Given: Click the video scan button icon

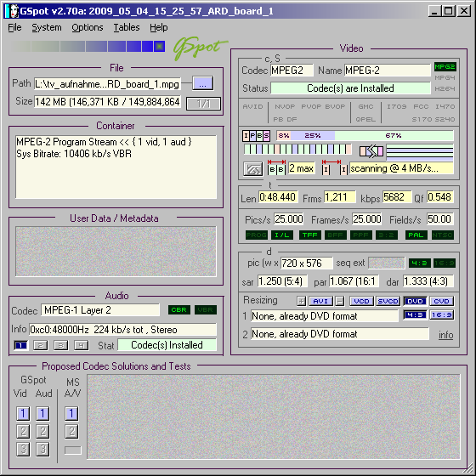Looking at the screenshot, I should click(x=253, y=169).
